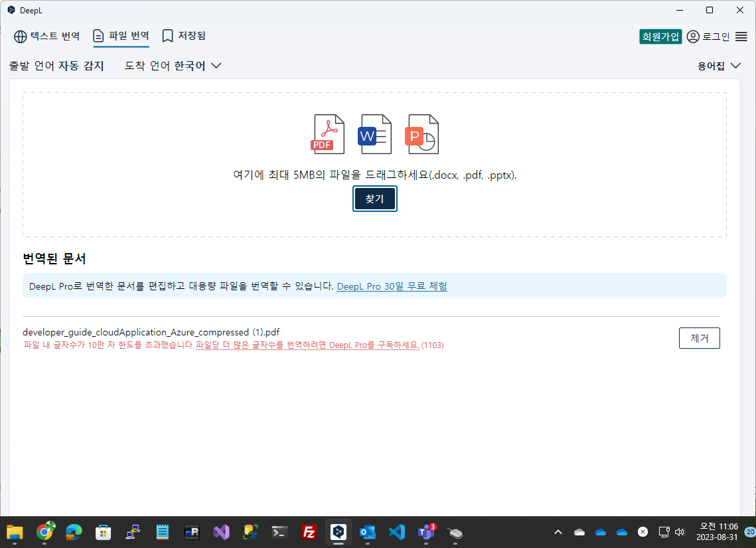Click the DeepL logo in the title bar

click(x=11, y=10)
